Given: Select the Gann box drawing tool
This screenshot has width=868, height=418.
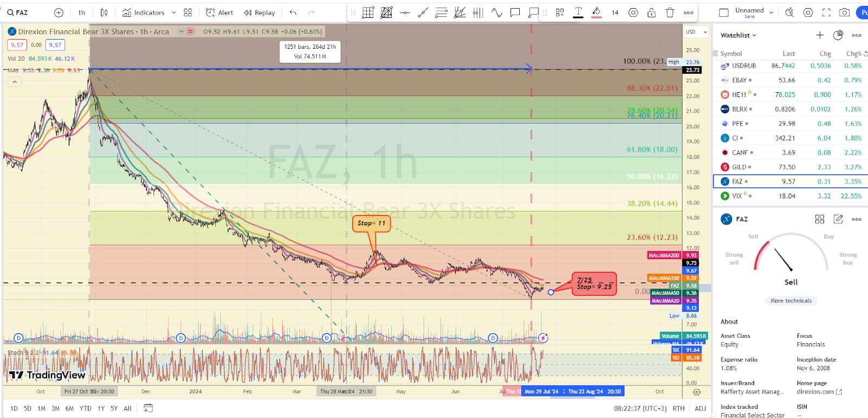Looking at the screenshot, I should point(368,12).
